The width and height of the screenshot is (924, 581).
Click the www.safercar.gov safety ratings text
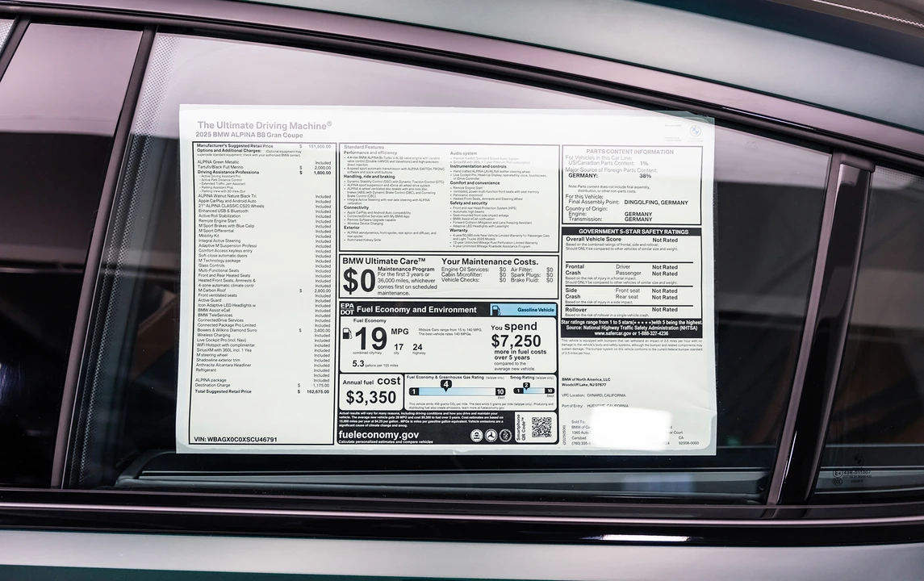[x=631, y=333]
